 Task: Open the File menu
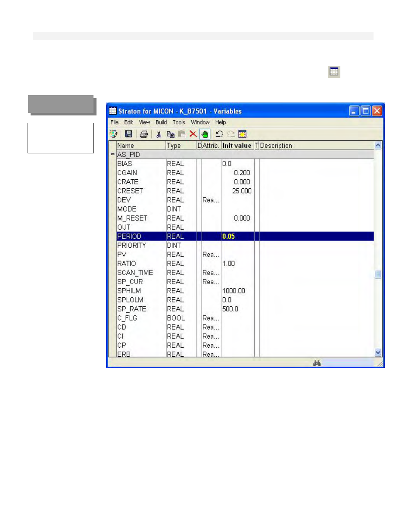(114, 122)
